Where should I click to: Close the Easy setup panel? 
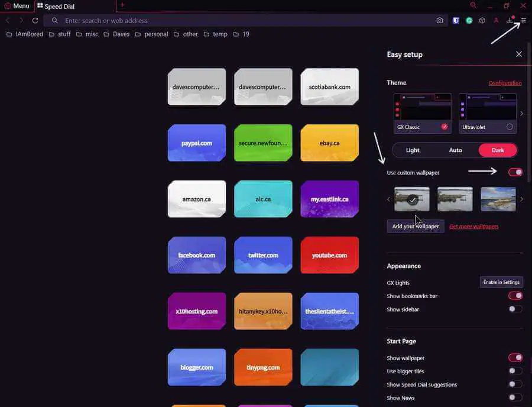click(519, 54)
